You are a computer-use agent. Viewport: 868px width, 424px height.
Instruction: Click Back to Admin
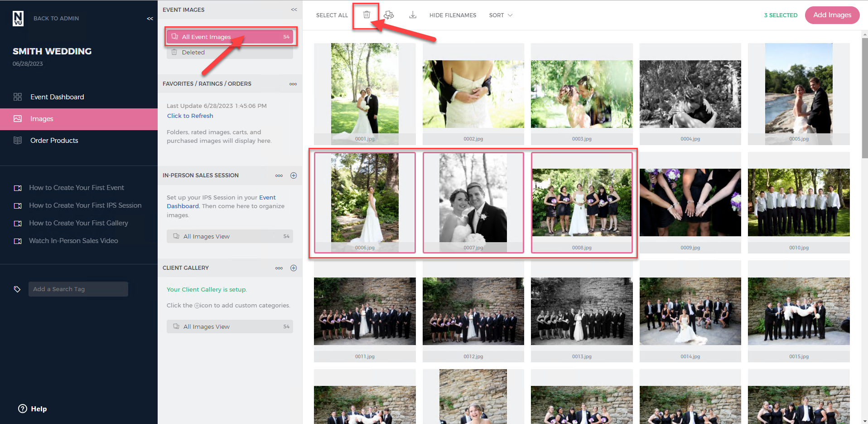pos(56,18)
